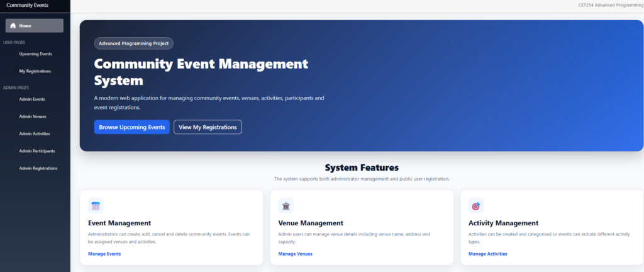Click the Venue Management building icon
Viewport: 644px width, 272px height.
(x=286, y=206)
